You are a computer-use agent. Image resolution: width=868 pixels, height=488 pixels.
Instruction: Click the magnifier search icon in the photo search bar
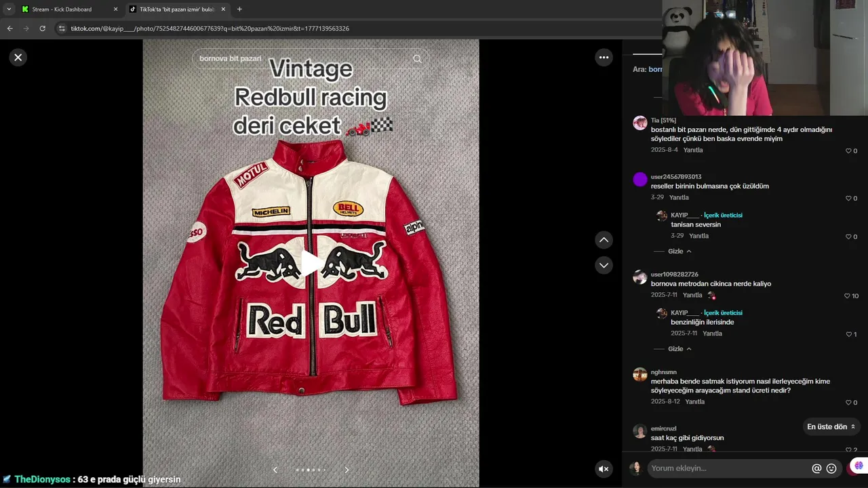417,59
